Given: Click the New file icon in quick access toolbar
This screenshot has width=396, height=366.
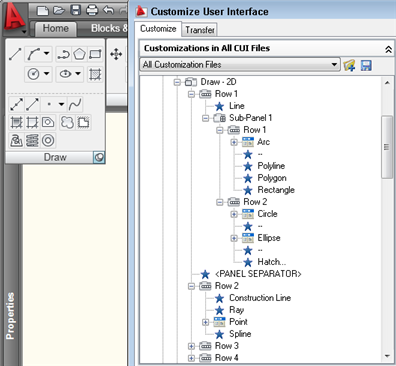Looking at the screenshot, I should 43,11.
